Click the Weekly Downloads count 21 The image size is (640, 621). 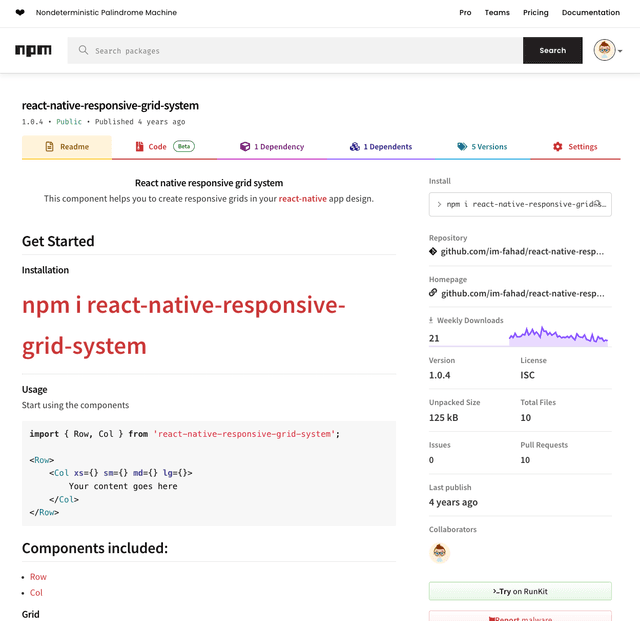tap(434, 338)
